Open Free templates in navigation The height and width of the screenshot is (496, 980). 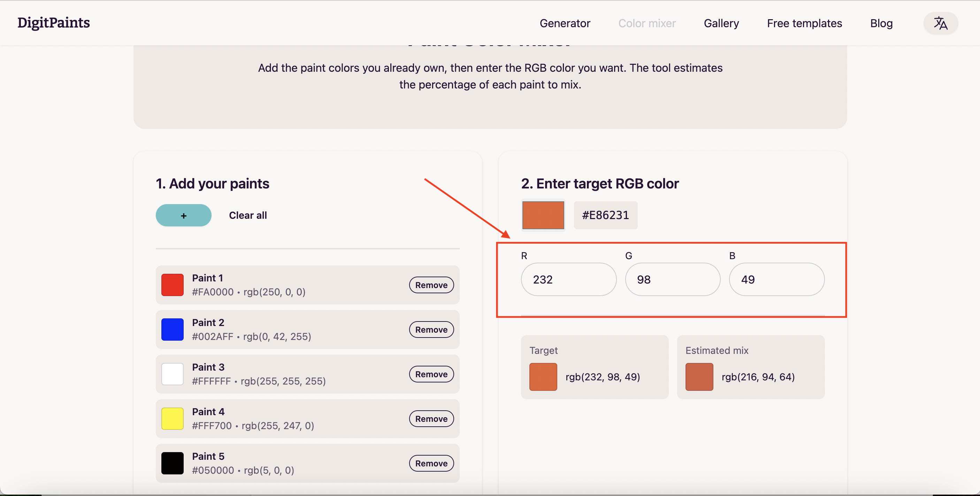804,23
